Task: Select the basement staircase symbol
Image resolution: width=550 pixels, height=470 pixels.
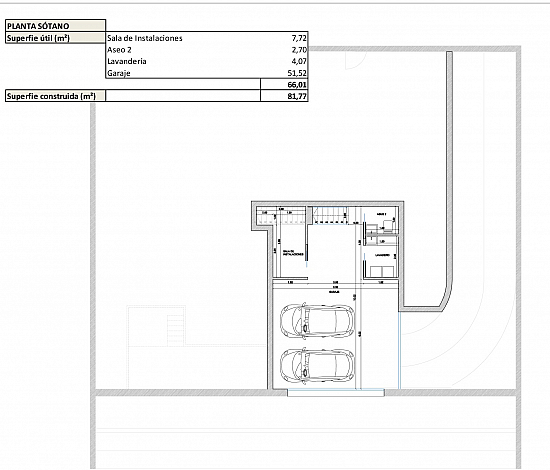Action: [330, 215]
